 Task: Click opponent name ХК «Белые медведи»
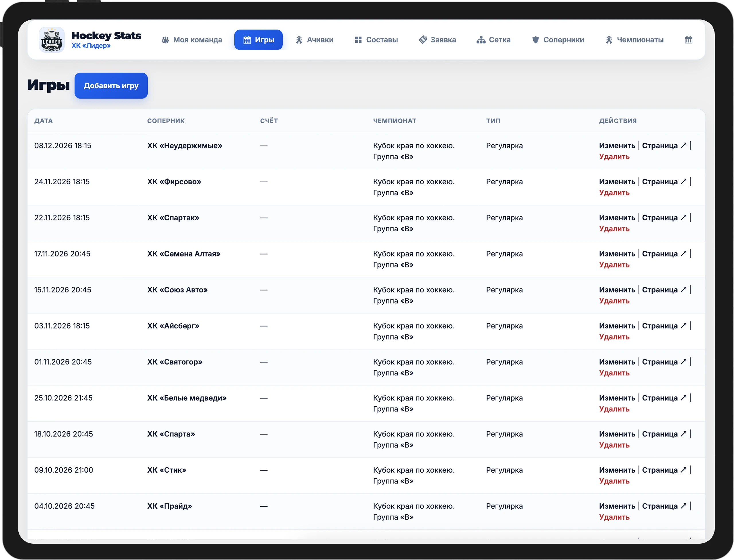tap(187, 398)
